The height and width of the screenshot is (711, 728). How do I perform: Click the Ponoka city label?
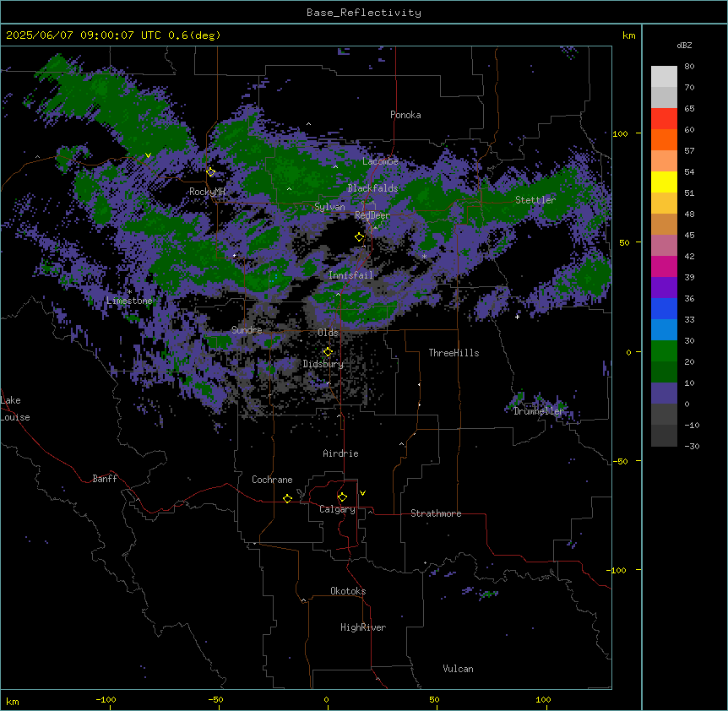pos(405,115)
